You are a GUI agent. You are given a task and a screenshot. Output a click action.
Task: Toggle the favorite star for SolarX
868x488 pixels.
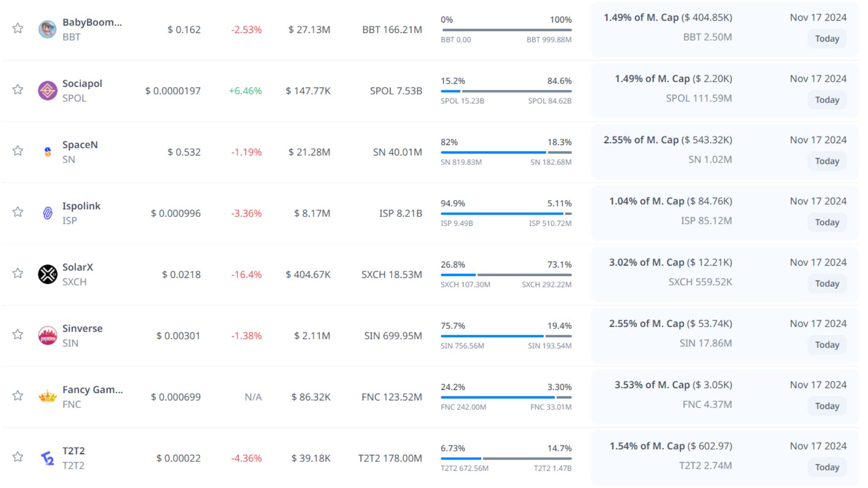pos(18,273)
